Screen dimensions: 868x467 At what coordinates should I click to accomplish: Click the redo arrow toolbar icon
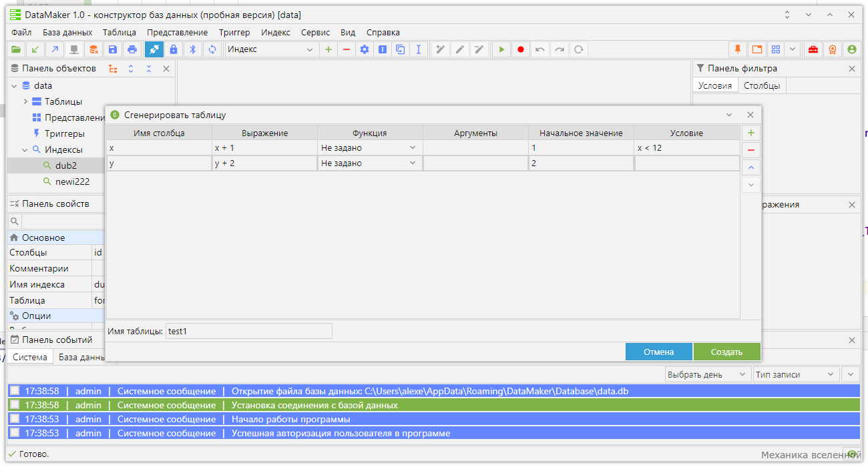[560, 49]
